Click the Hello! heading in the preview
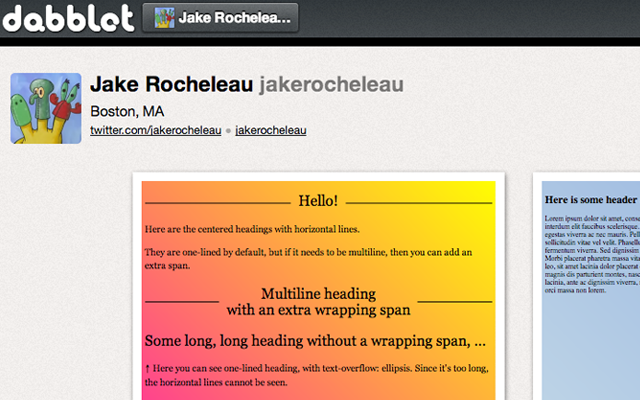 [318, 201]
